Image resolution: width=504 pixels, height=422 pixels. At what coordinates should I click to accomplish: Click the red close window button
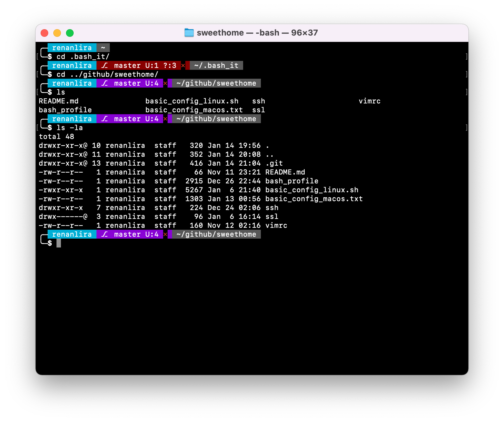coord(44,33)
